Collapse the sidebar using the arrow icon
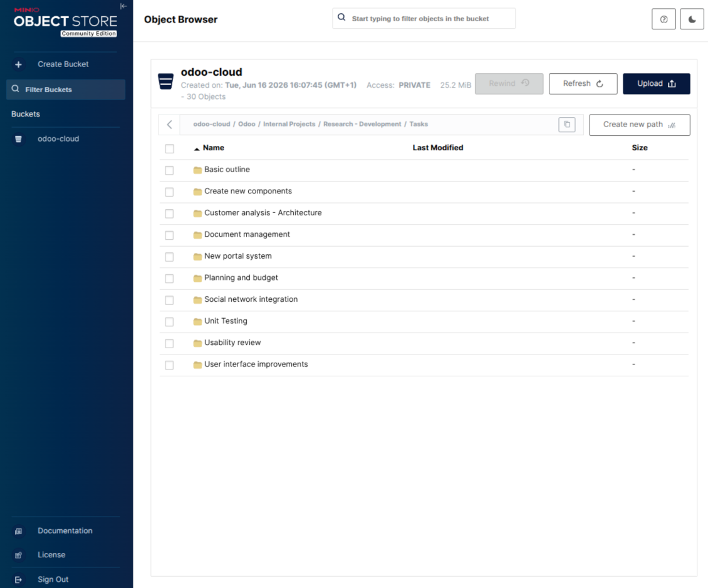This screenshot has width=708, height=588. point(123,6)
